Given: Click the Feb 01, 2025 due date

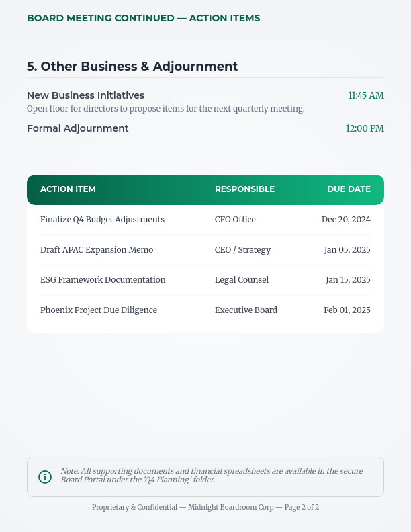Looking at the screenshot, I should (347, 310).
